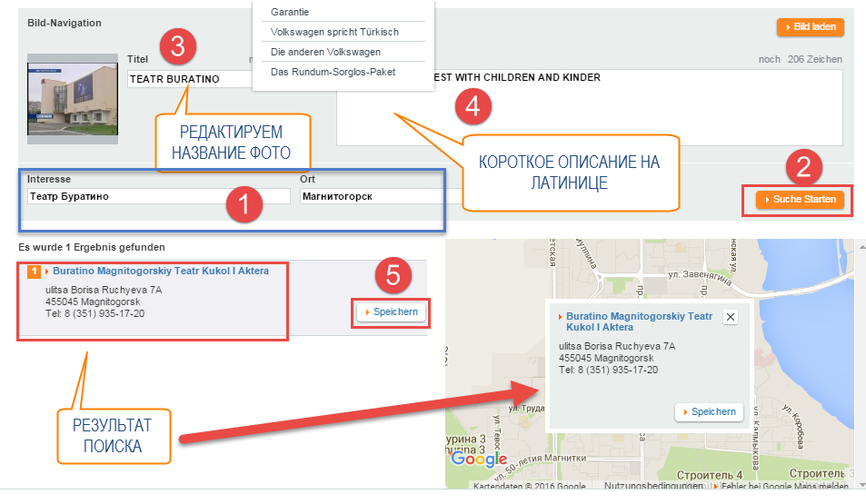866x504 pixels.
Task: Open Buratino Magnitogorskiy Teatr result link
Action: [x=167, y=271]
